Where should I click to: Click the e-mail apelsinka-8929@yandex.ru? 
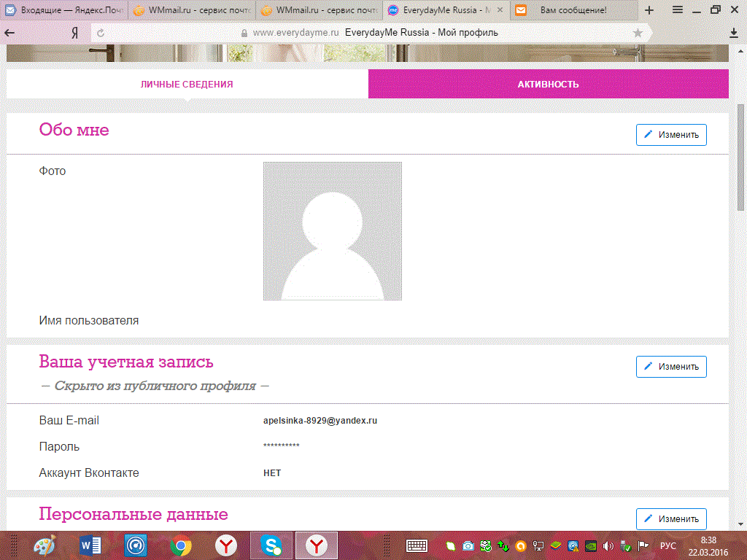320,421
